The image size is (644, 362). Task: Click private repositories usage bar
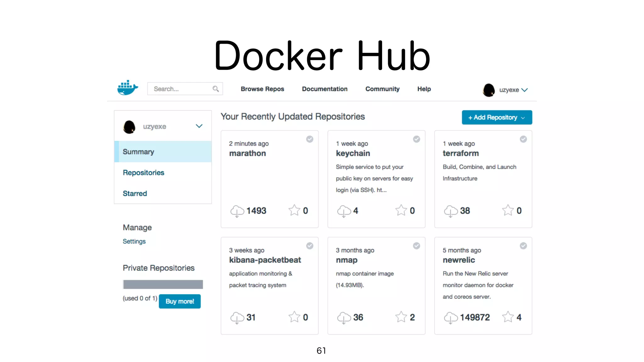(x=163, y=284)
